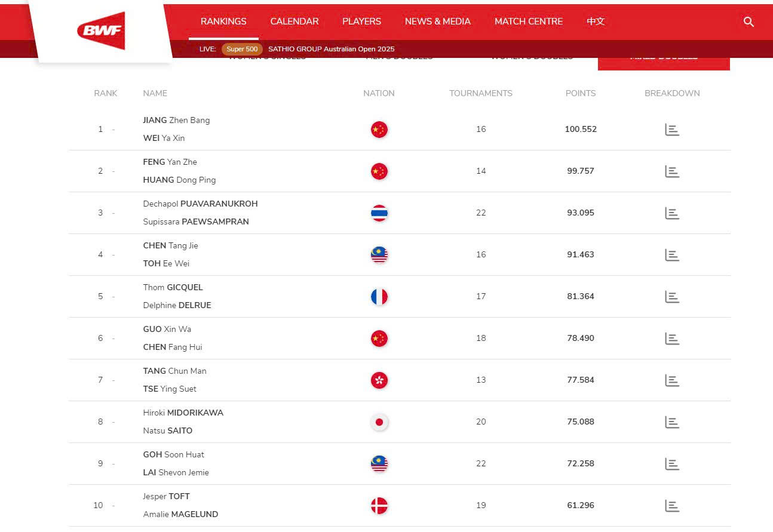The width and height of the screenshot is (773, 532).
Task: Open player profile Dechapol Puavaranukroh
Action: tap(200, 204)
